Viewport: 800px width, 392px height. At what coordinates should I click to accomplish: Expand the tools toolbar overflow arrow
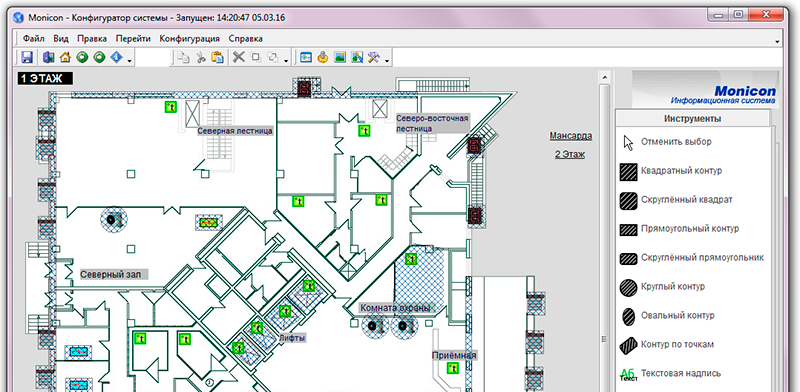388,61
